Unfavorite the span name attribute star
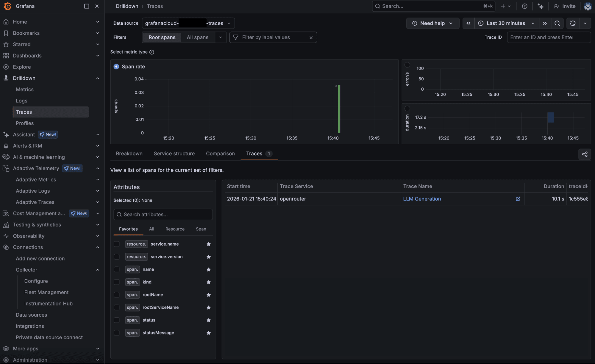This screenshot has width=595, height=364. tap(208, 269)
